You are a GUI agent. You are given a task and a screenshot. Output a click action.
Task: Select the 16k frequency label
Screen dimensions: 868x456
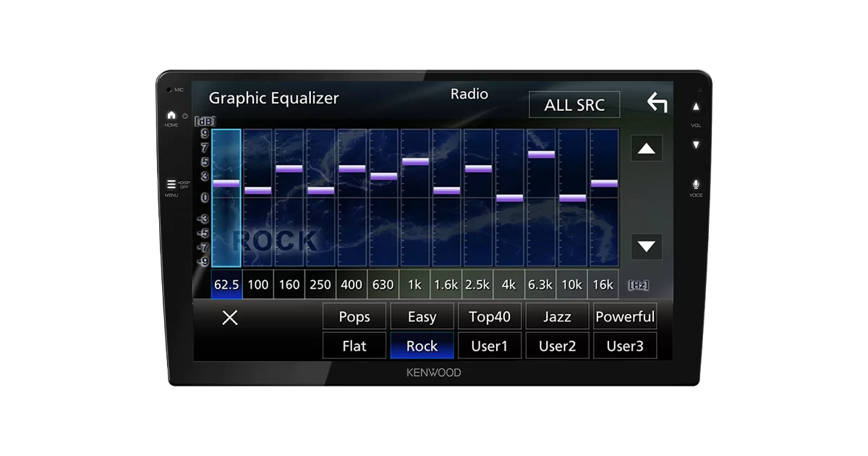point(603,284)
